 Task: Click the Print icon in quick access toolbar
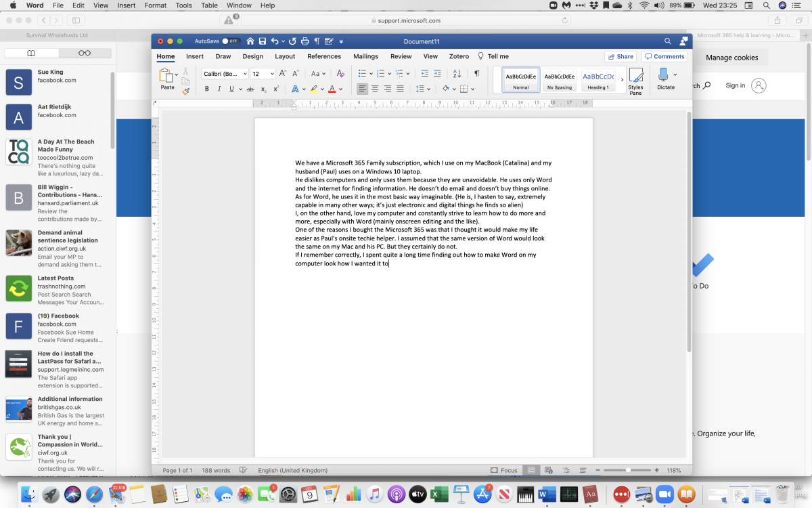tap(305, 41)
